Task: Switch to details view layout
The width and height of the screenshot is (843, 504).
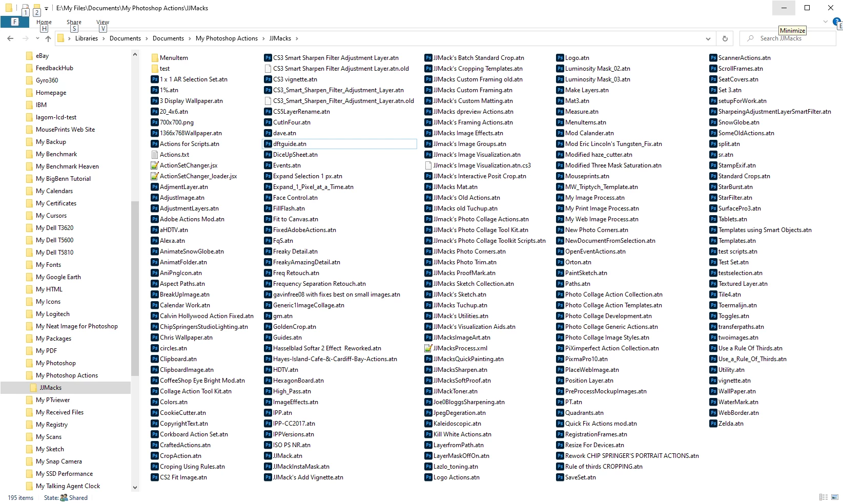Action: point(824,497)
